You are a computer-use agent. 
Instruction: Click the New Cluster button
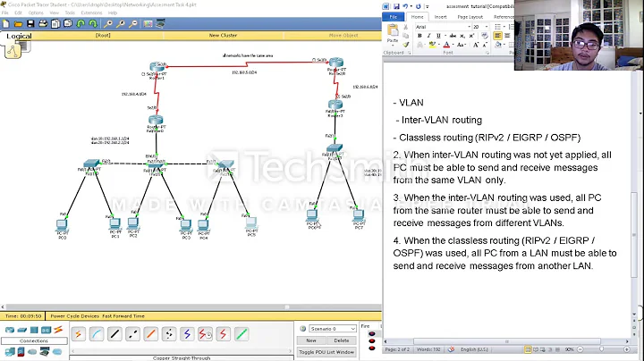click(223, 35)
